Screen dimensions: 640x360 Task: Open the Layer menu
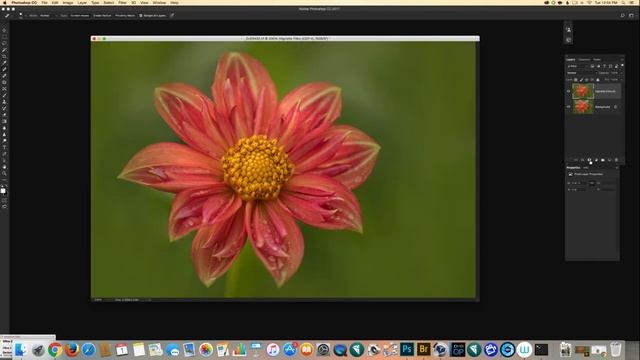(x=82, y=2)
